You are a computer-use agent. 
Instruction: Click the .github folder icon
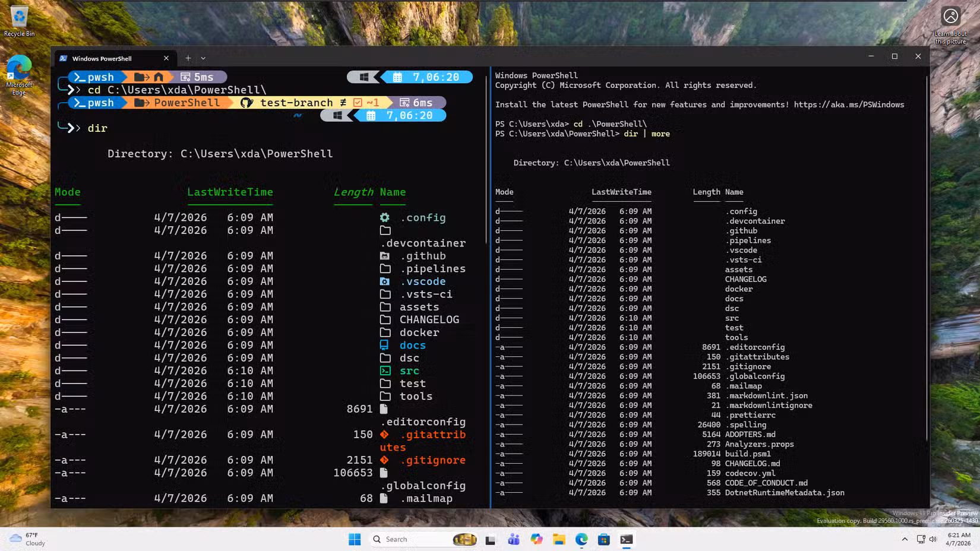[x=385, y=256]
